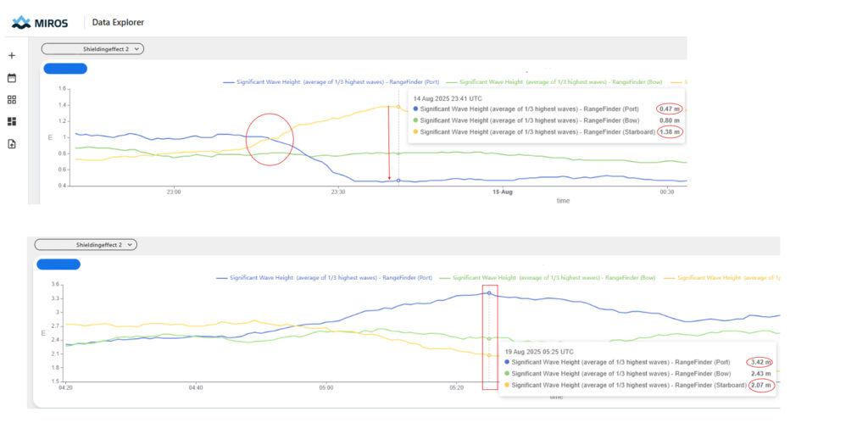Click the blue button above the lower chart
This screenshot has height=434, width=868.
click(x=58, y=264)
